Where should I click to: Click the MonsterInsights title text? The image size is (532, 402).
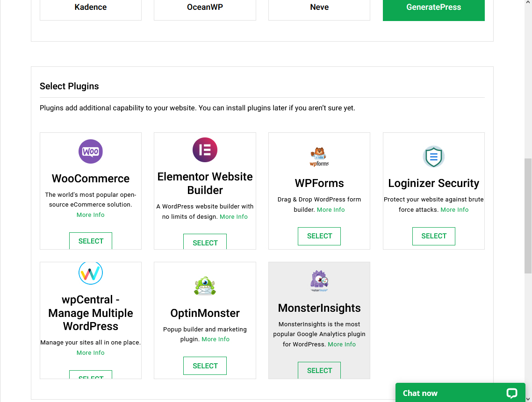(x=319, y=308)
